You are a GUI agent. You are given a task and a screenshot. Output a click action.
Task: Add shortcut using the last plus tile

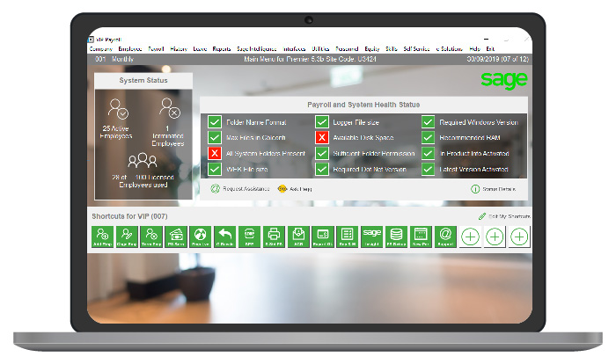point(519,237)
